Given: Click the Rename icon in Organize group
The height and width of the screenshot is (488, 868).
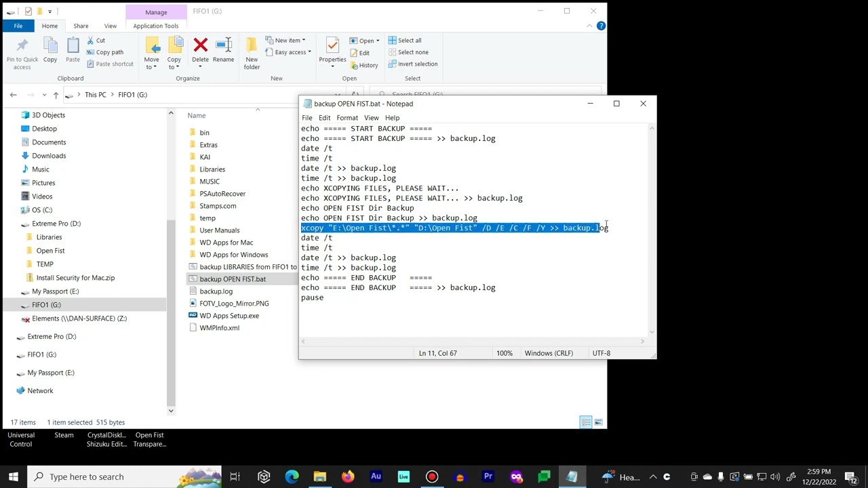Looking at the screenshot, I should (223, 45).
